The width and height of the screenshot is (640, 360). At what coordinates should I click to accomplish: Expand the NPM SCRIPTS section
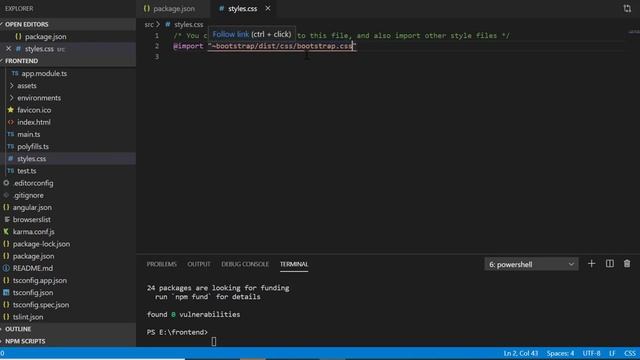(25, 341)
